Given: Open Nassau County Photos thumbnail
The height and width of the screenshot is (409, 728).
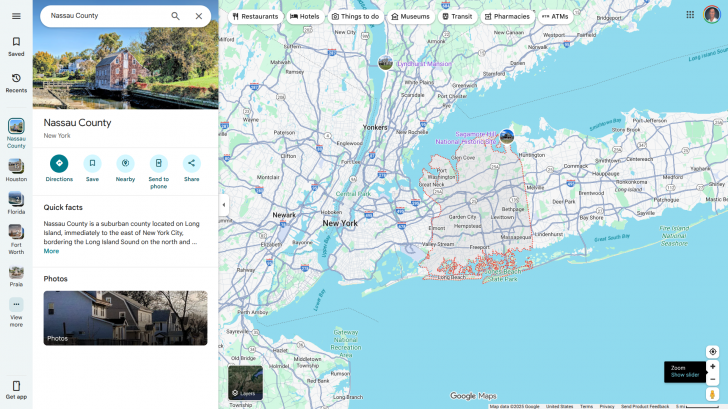Looking at the screenshot, I should [125, 318].
